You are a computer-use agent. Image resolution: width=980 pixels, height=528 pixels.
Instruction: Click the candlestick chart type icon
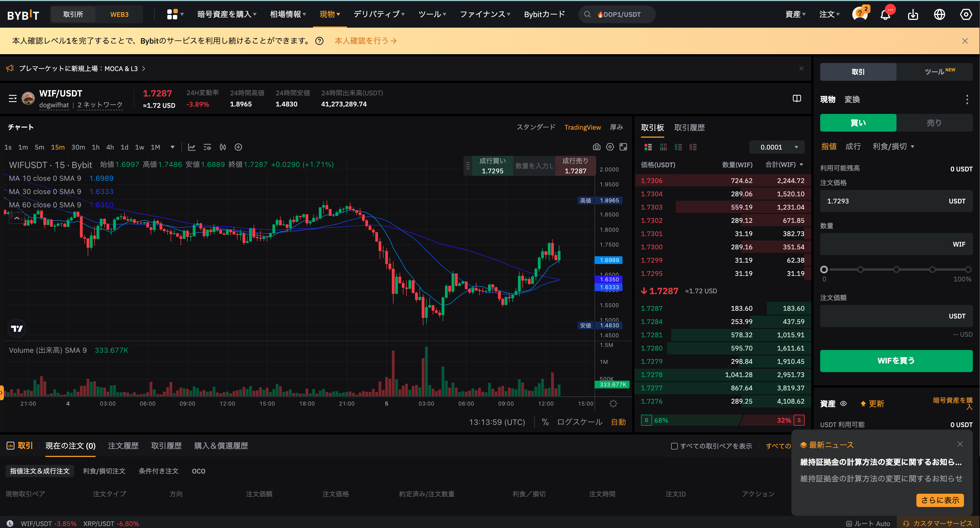pyautogui.click(x=223, y=147)
